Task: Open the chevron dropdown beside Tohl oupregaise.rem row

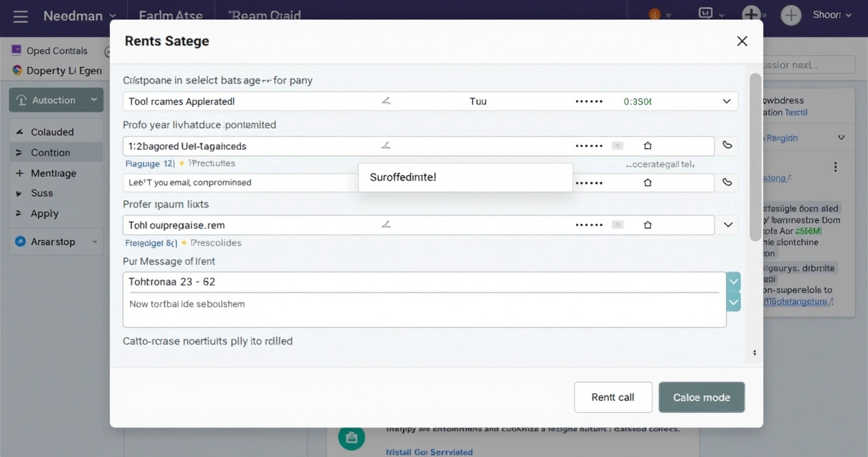Action: [x=728, y=225]
